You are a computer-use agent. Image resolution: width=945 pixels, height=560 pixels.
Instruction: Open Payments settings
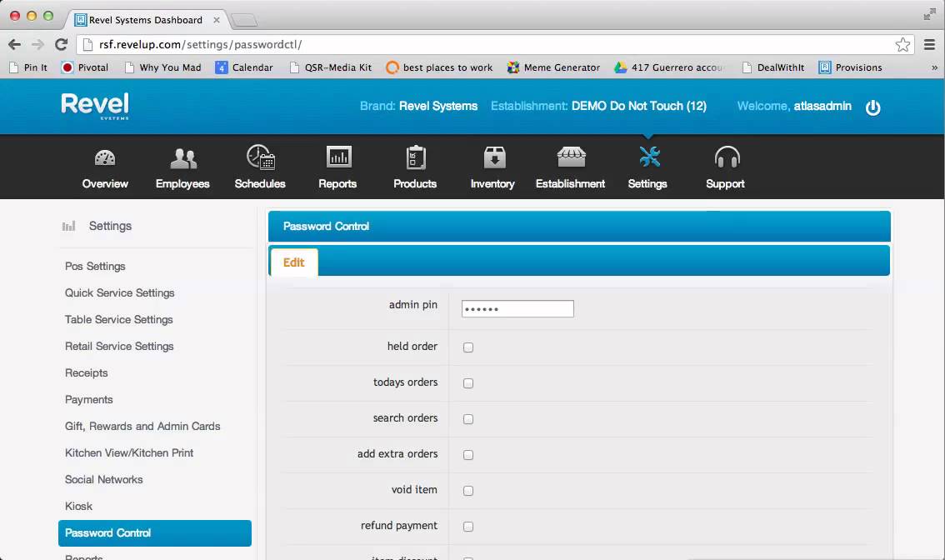tap(88, 400)
